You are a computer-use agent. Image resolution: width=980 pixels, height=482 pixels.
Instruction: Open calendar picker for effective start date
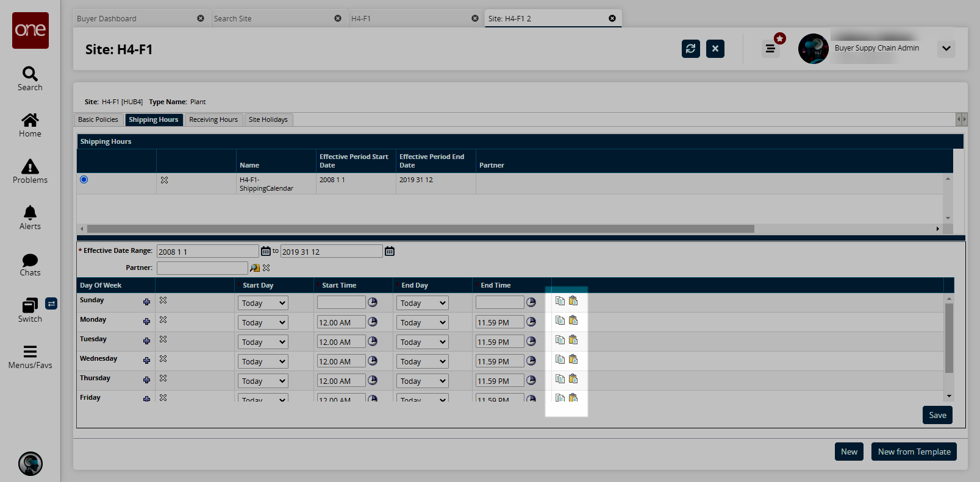(266, 251)
